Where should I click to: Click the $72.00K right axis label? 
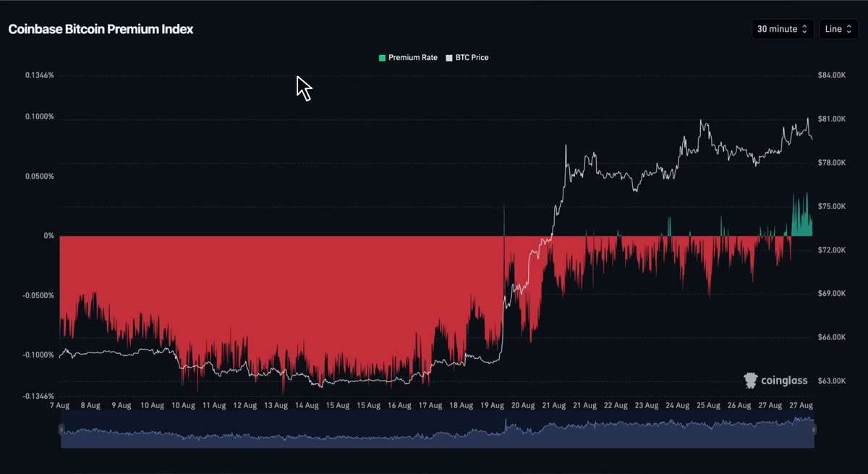point(833,250)
